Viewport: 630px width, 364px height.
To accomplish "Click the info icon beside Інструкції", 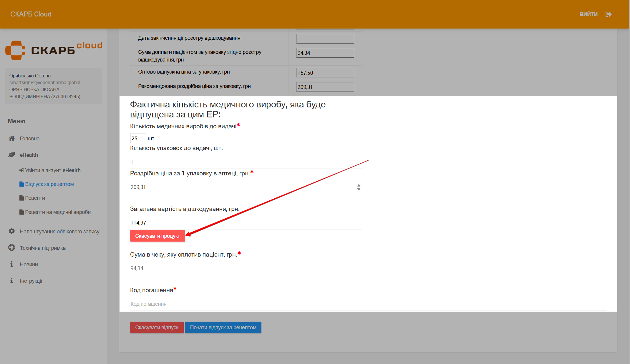I will pyautogui.click(x=12, y=281).
